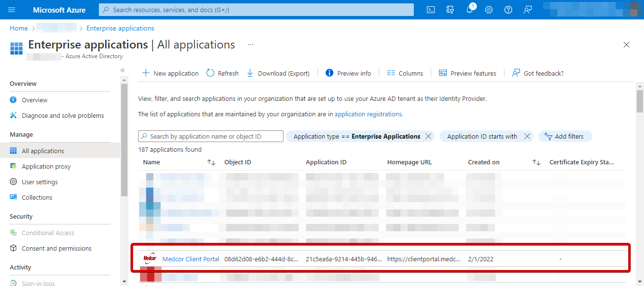
Task: Click the created date '2/1/2022'
Action: click(481, 259)
